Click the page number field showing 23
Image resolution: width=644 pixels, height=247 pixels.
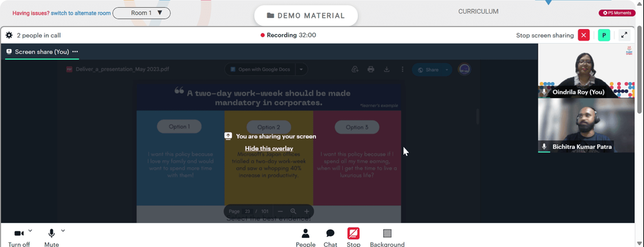[x=247, y=212]
